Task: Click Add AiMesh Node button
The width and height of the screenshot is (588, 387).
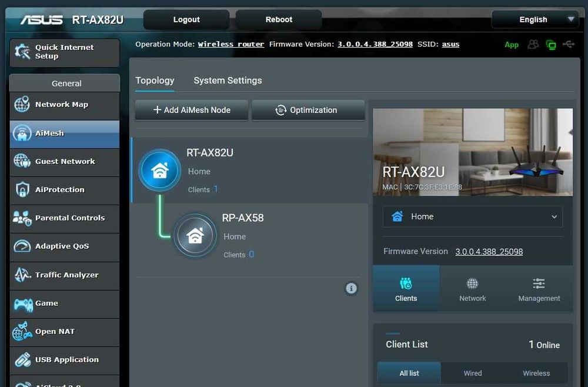Action: coord(192,110)
